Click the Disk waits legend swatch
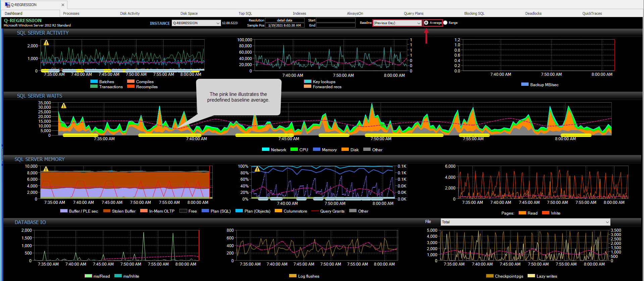 [x=345, y=150]
